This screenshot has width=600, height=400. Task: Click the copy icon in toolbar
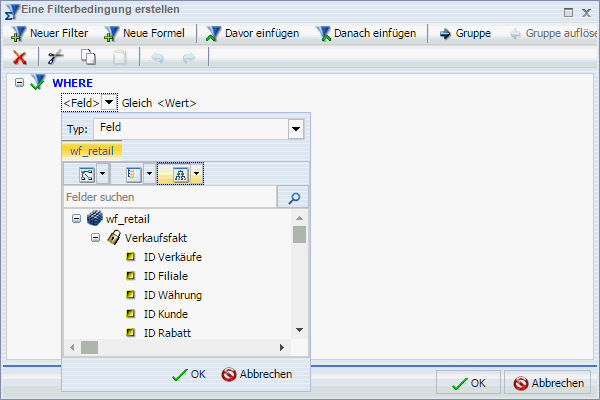point(88,57)
